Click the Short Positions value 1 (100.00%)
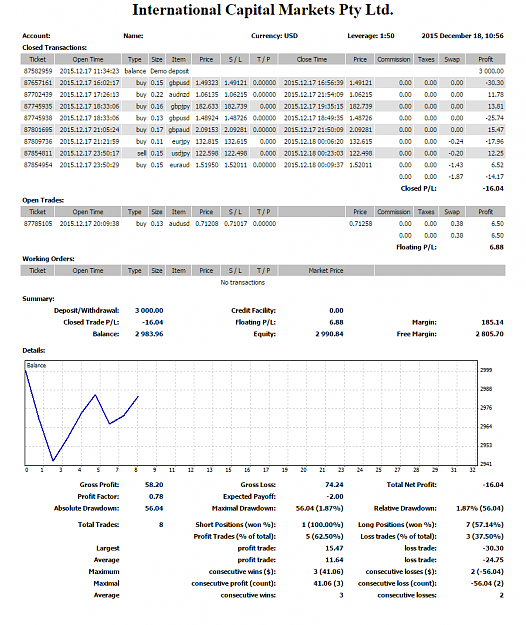The image size is (526, 625). pos(322,525)
